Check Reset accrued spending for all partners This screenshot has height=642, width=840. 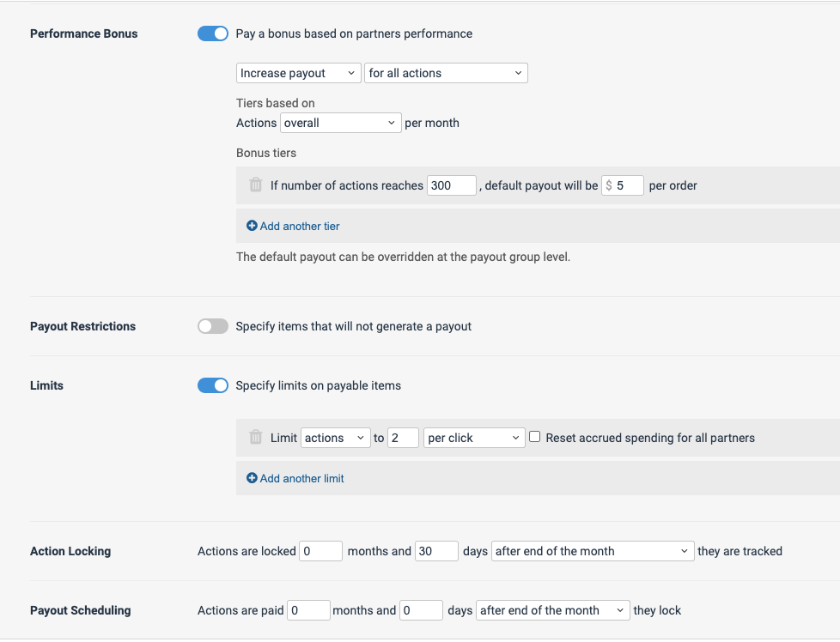[534, 437]
